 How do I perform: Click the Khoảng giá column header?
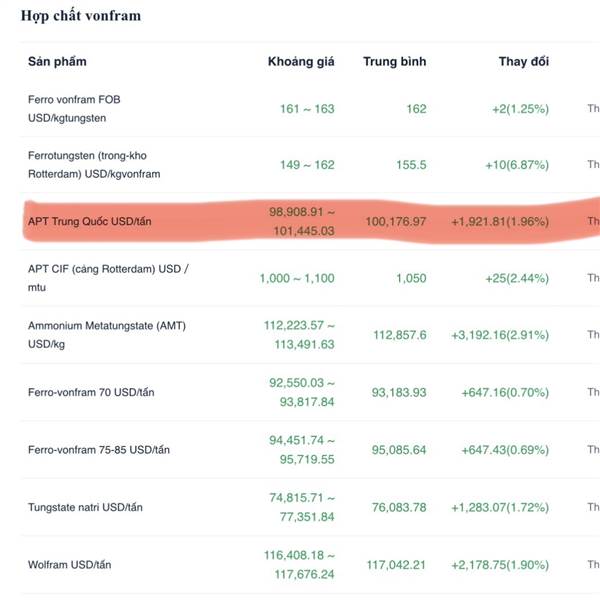pyautogui.click(x=301, y=62)
